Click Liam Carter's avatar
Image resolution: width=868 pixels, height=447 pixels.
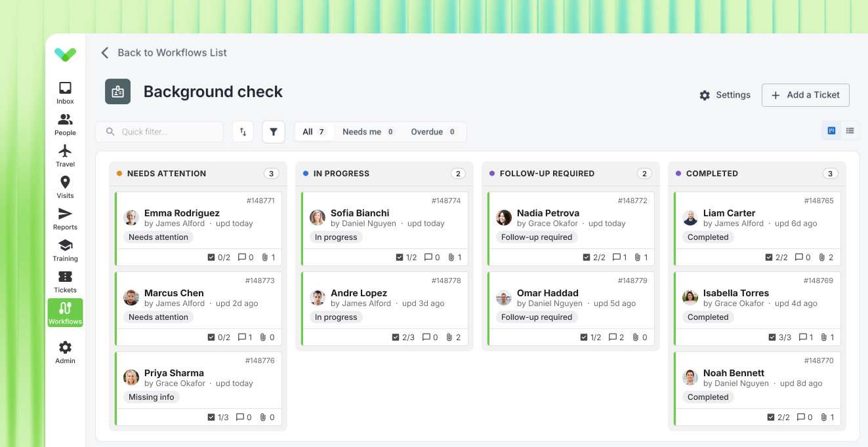click(690, 218)
